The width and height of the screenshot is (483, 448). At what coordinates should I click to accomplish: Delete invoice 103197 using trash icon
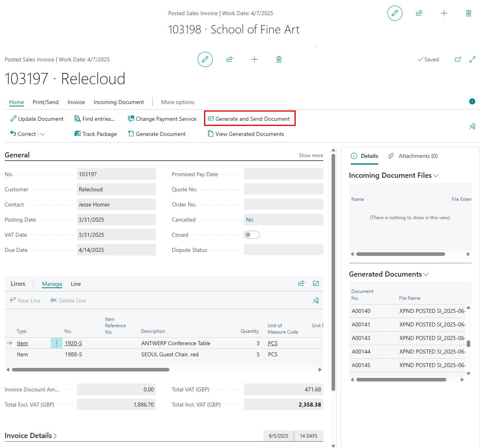click(x=279, y=59)
